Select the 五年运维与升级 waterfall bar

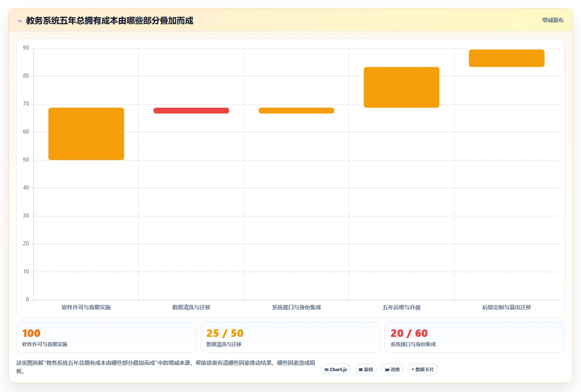tap(402, 87)
